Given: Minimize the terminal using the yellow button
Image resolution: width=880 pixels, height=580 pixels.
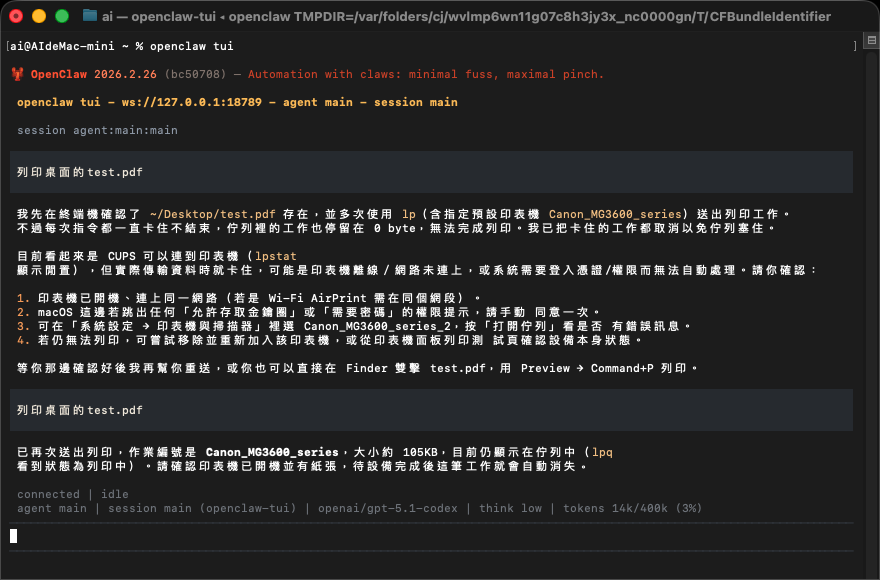Looking at the screenshot, I should [40, 16].
